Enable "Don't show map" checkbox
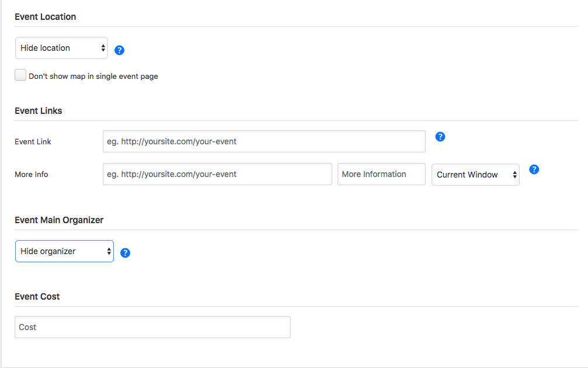Screen dimensions: 588x368 (x=20, y=75)
